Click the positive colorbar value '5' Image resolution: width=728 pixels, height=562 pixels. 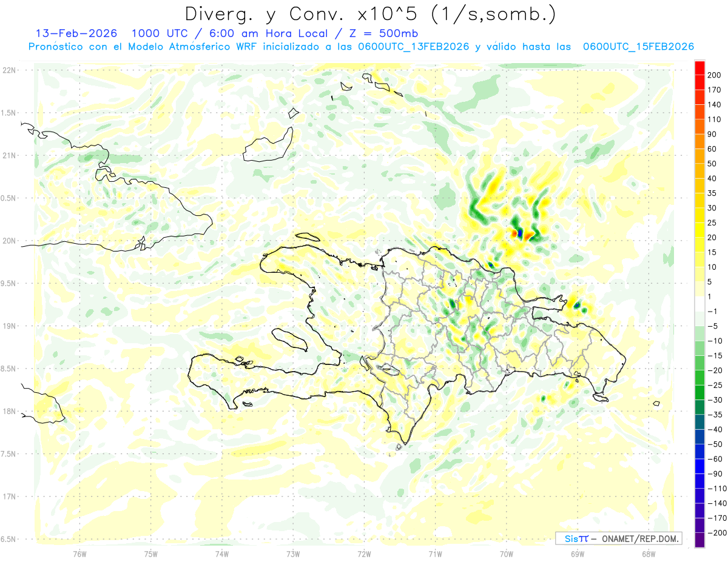pos(710,282)
